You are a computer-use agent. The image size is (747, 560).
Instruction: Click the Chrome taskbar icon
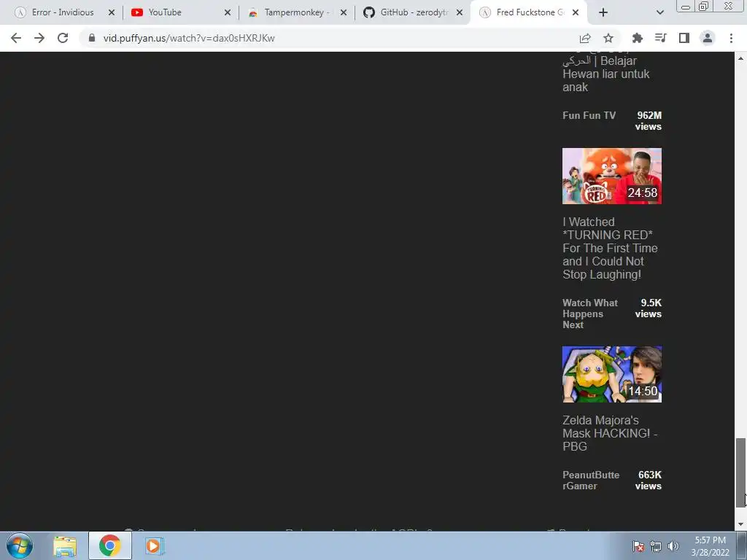tap(110, 546)
